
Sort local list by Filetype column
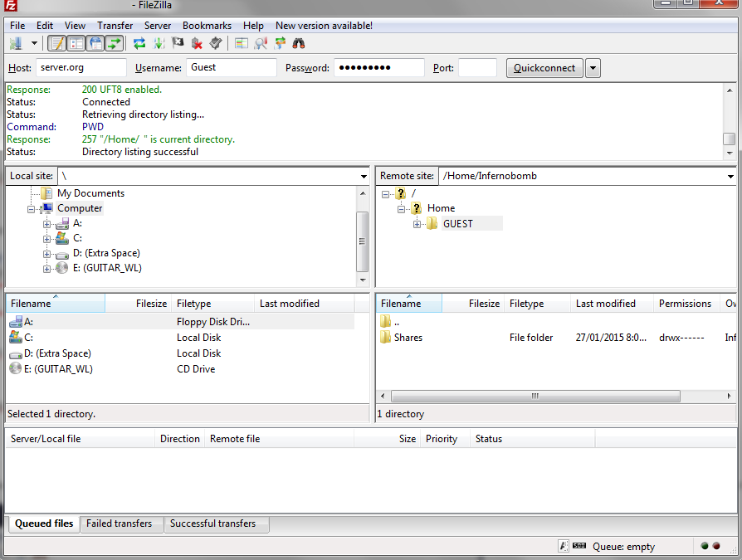213,304
